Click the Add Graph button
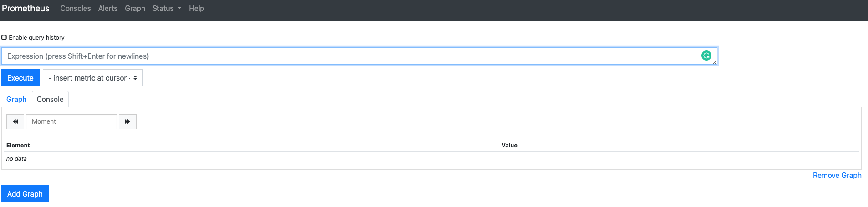The width and height of the screenshot is (868, 207). tap(25, 194)
